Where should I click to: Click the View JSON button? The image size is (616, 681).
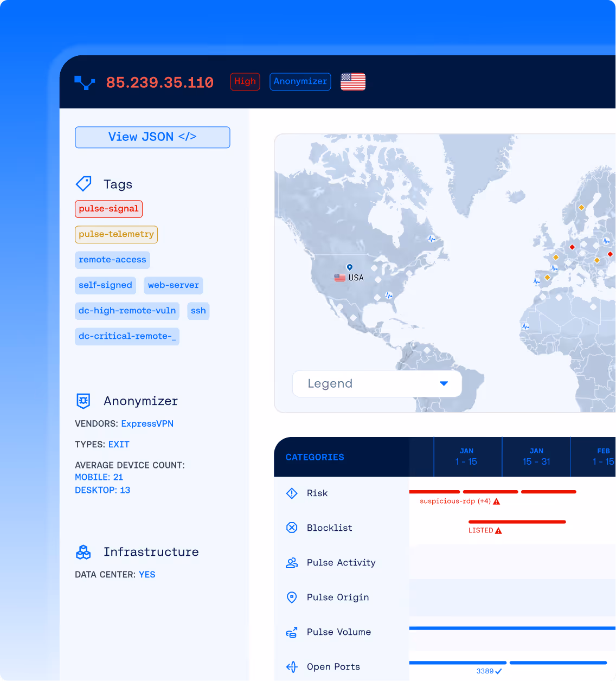click(152, 137)
